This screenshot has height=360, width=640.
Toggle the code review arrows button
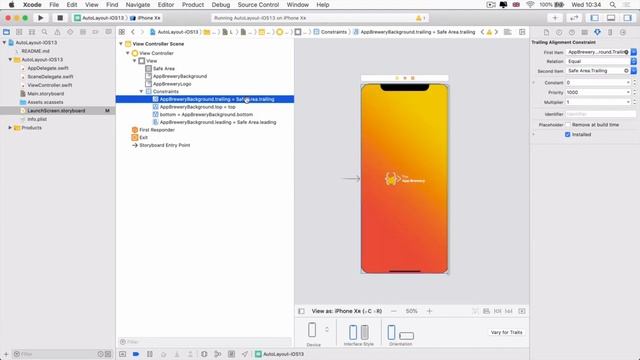(x=574, y=18)
